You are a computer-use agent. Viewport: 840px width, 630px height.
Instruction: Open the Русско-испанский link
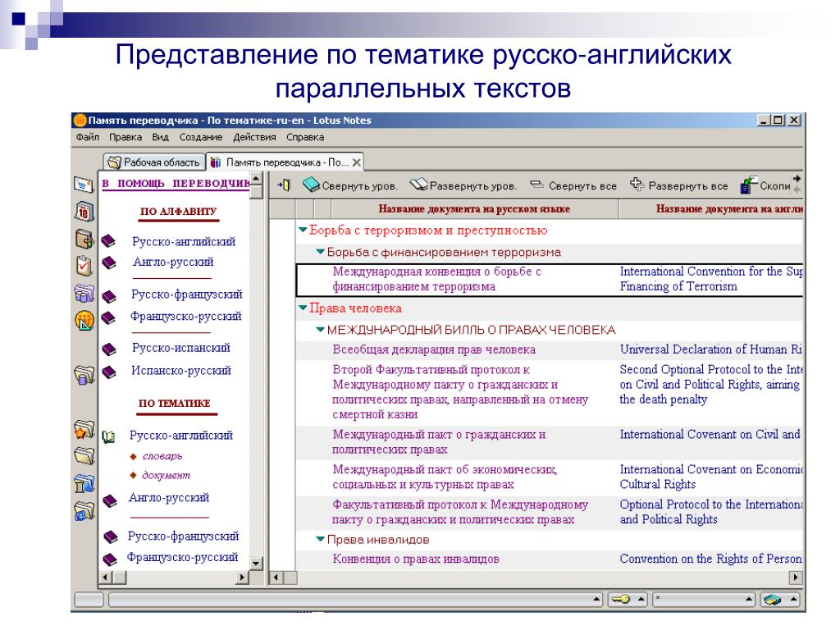pos(181,348)
